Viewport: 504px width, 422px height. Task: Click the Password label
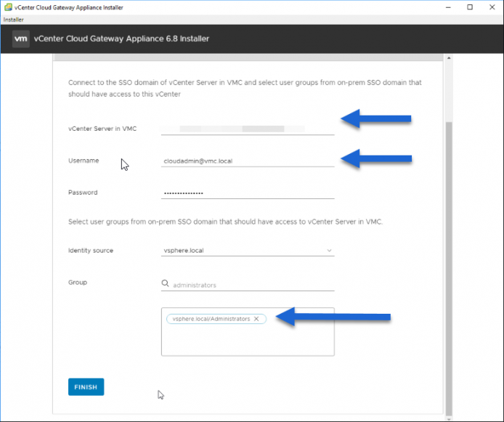click(x=83, y=192)
